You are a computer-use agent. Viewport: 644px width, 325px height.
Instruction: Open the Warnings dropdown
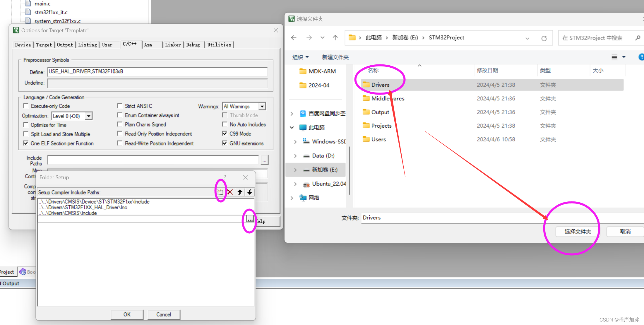pyautogui.click(x=262, y=107)
